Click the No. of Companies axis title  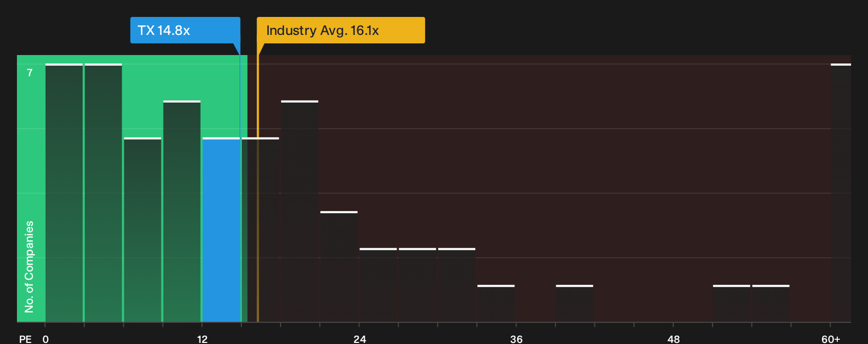29,267
